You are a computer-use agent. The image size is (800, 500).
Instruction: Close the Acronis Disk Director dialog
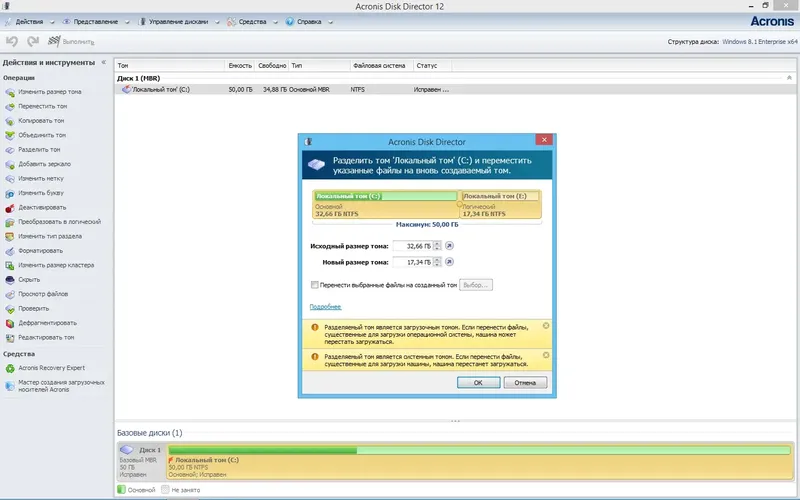point(544,140)
